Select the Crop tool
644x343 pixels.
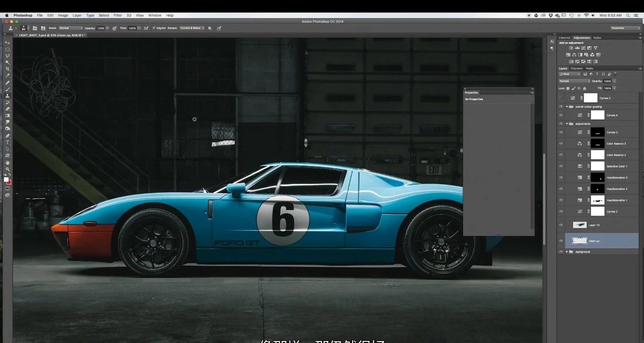click(x=8, y=68)
